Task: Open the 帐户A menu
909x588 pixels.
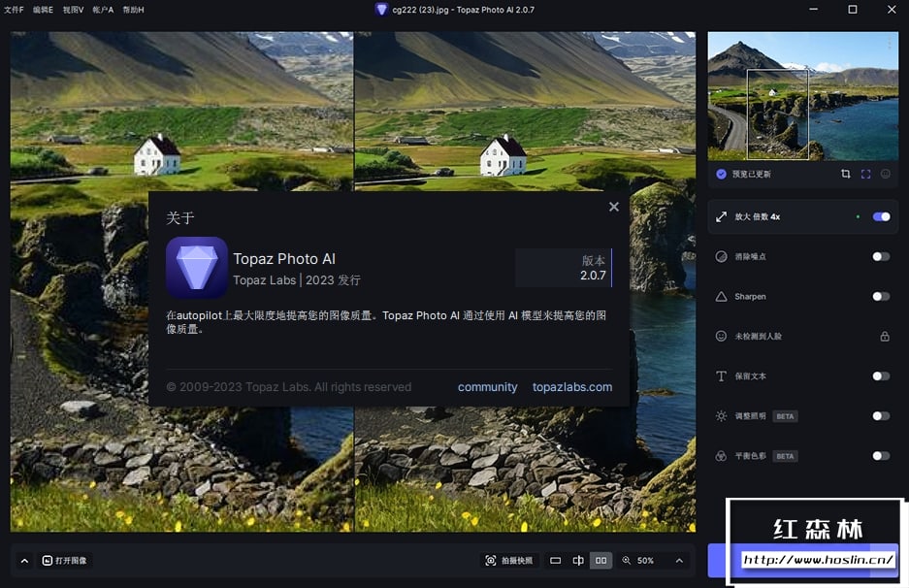Action: (103, 10)
